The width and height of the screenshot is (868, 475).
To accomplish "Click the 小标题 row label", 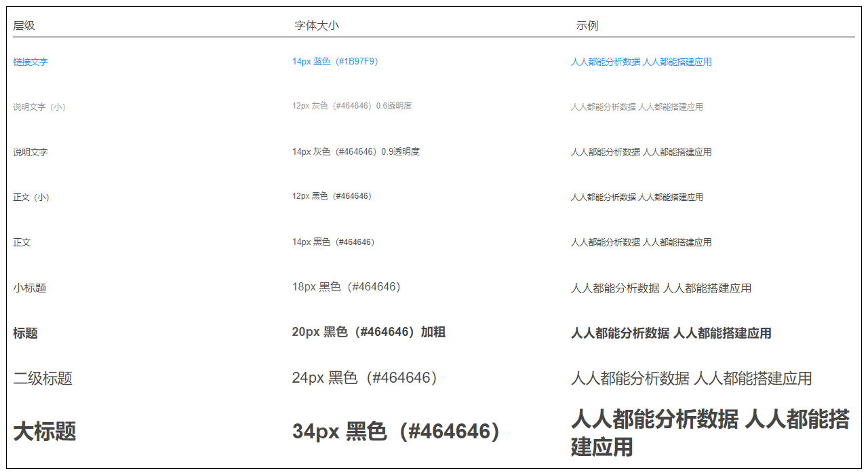I will click(30, 288).
